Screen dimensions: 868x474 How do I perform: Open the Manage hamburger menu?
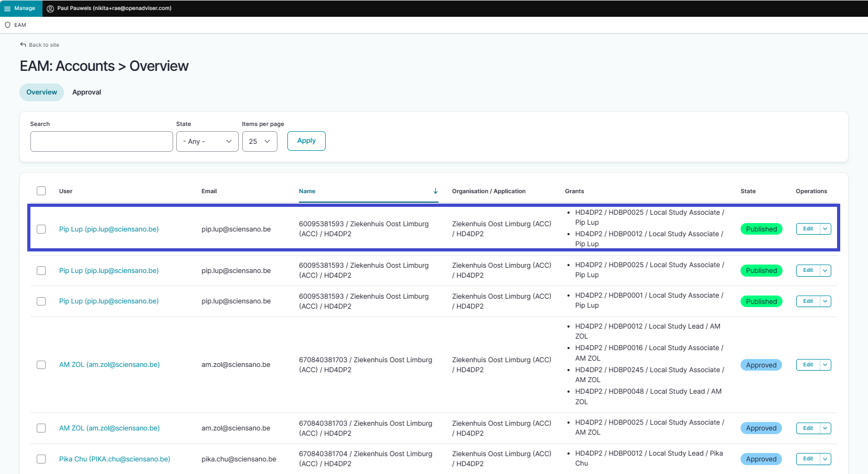[x=7, y=8]
